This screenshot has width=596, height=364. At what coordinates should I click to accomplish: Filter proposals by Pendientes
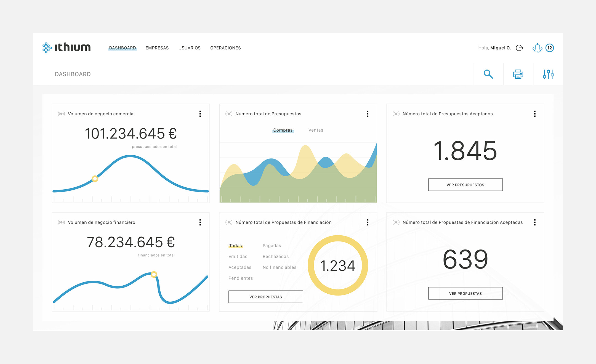pos(241,278)
